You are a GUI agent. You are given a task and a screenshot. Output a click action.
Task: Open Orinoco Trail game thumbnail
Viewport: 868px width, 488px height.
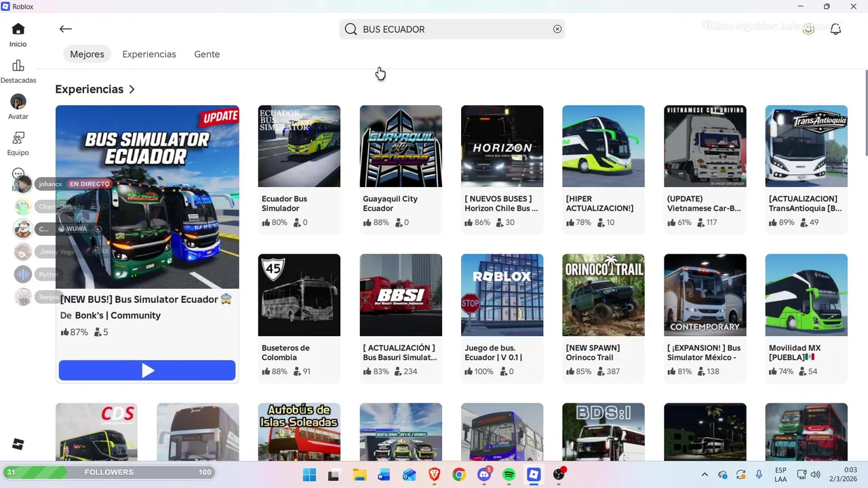[x=604, y=295]
